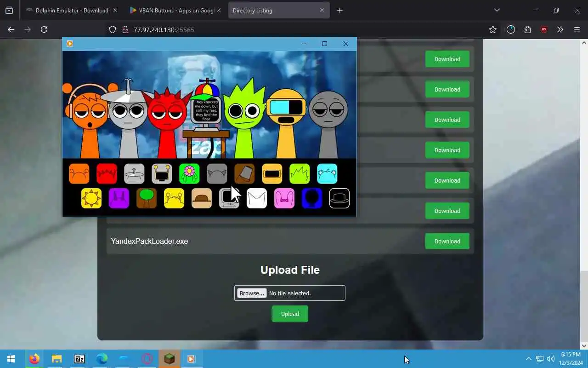Reload the current page
588x368 pixels.
(x=44, y=29)
